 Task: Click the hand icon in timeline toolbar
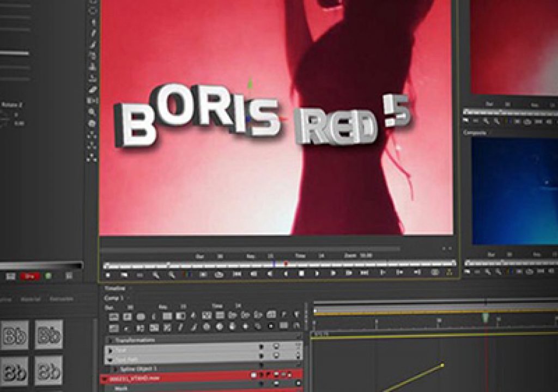pos(232,326)
